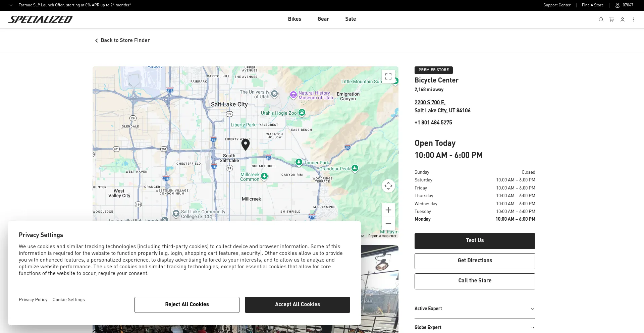Open the Gear menu

[x=323, y=19]
